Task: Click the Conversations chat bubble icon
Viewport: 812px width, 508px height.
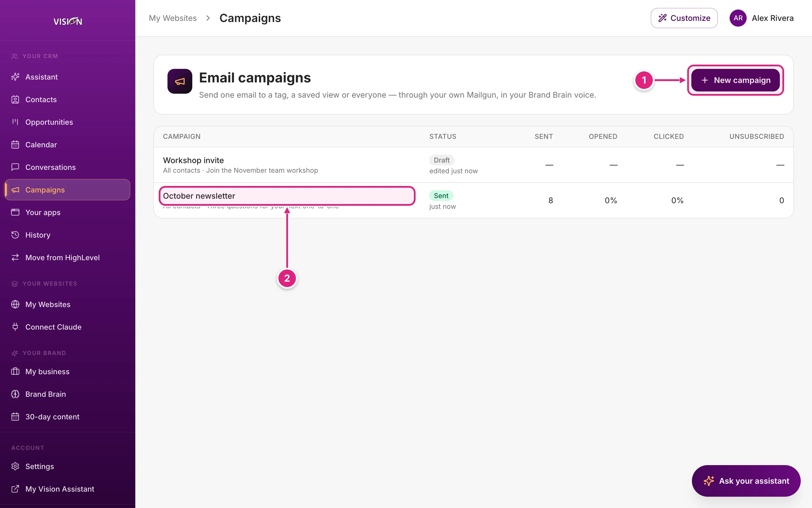Action: pyautogui.click(x=15, y=167)
